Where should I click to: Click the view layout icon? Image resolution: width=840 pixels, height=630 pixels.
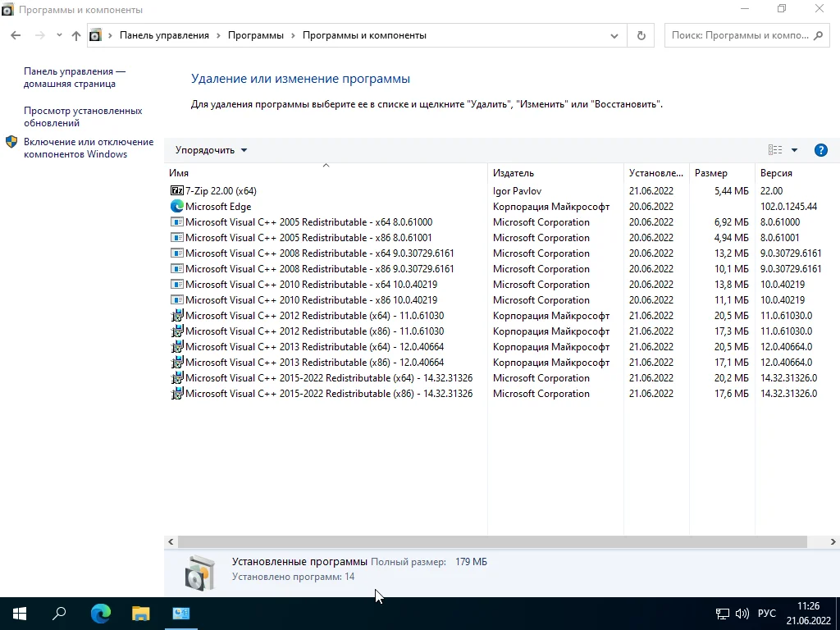(775, 150)
